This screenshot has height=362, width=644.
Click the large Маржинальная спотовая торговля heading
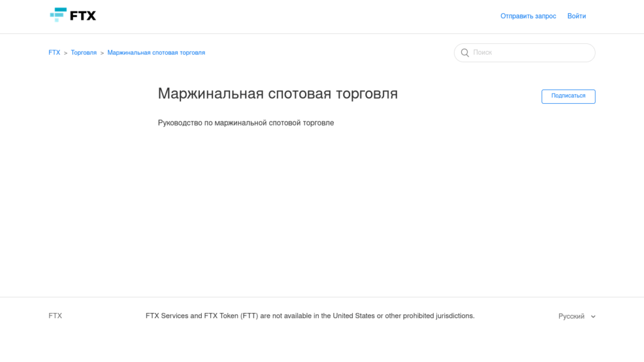pos(277,94)
